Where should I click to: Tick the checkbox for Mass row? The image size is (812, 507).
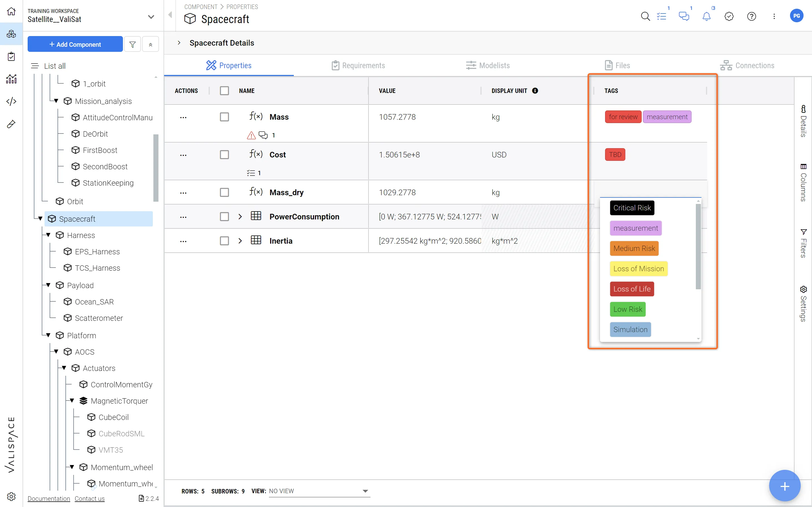pyautogui.click(x=224, y=117)
